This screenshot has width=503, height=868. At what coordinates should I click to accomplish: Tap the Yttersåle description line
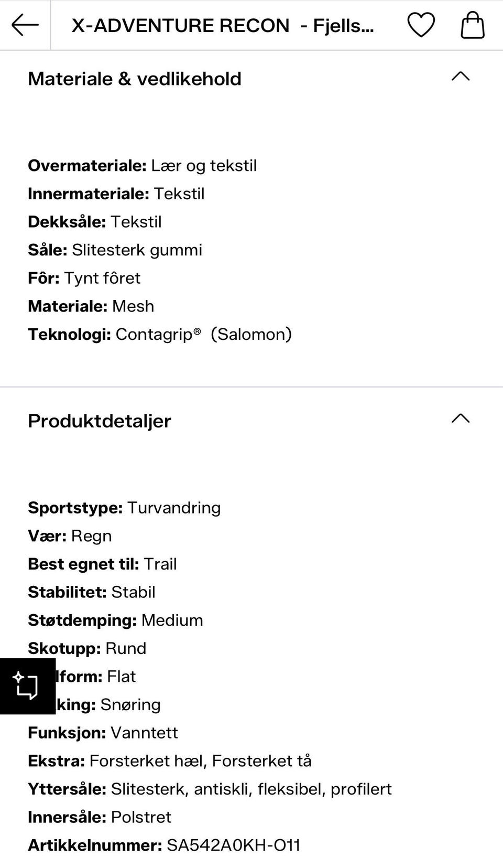210,789
